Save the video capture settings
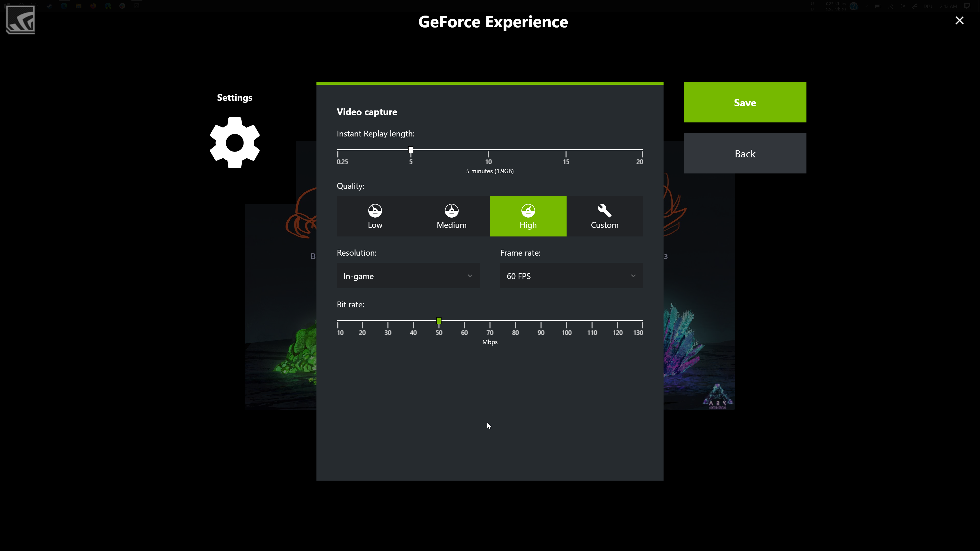 (745, 102)
